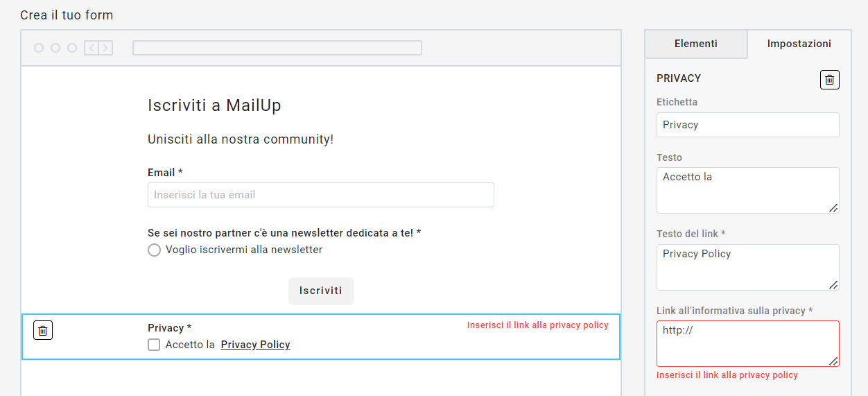Click resize handle of the Testo textarea
This screenshot has width=868, height=396.
coord(833,207)
